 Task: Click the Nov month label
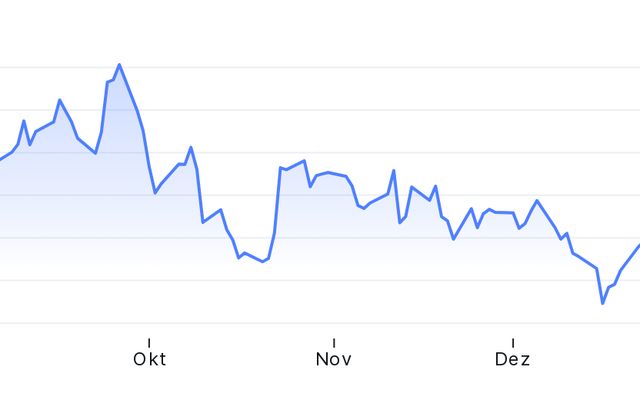(x=334, y=360)
